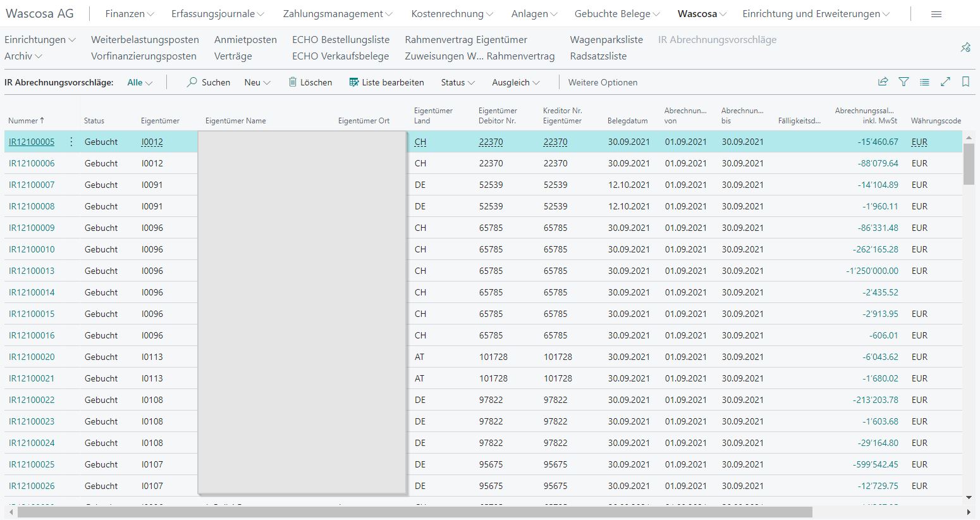This screenshot has width=980, height=520.
Task: Go to Weiterbelastungsposten
Action: pos(145,40)
